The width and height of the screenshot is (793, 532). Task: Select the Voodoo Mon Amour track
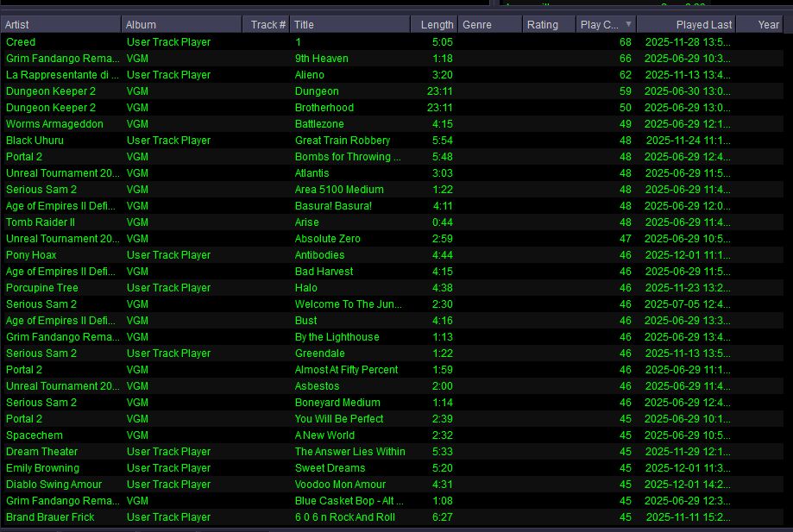click(392, 485)
